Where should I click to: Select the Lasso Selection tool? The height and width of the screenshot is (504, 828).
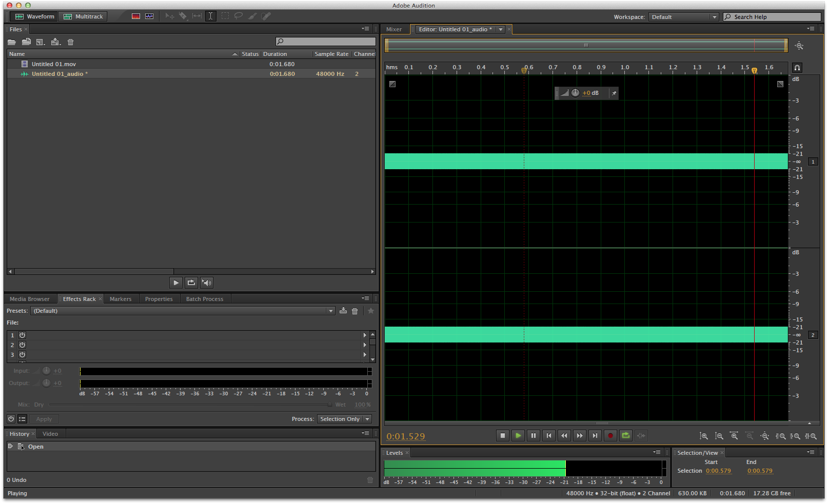(239, 16)
